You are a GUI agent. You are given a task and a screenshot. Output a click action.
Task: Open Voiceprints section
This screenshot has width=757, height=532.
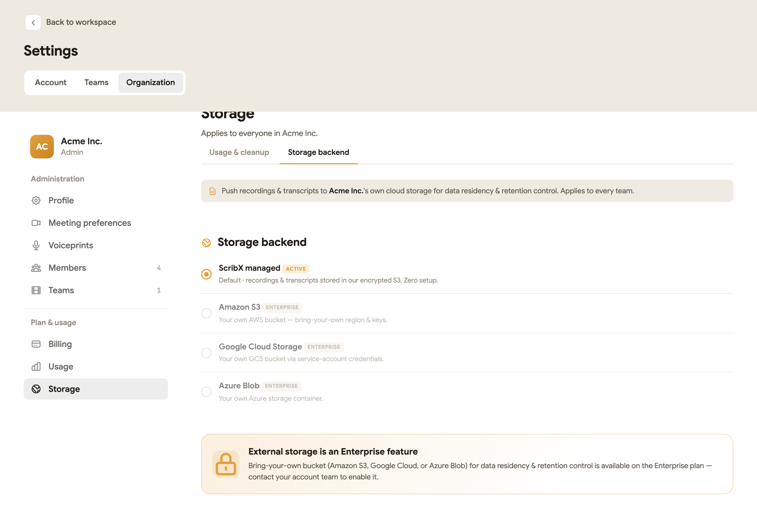tap(96, 245)
